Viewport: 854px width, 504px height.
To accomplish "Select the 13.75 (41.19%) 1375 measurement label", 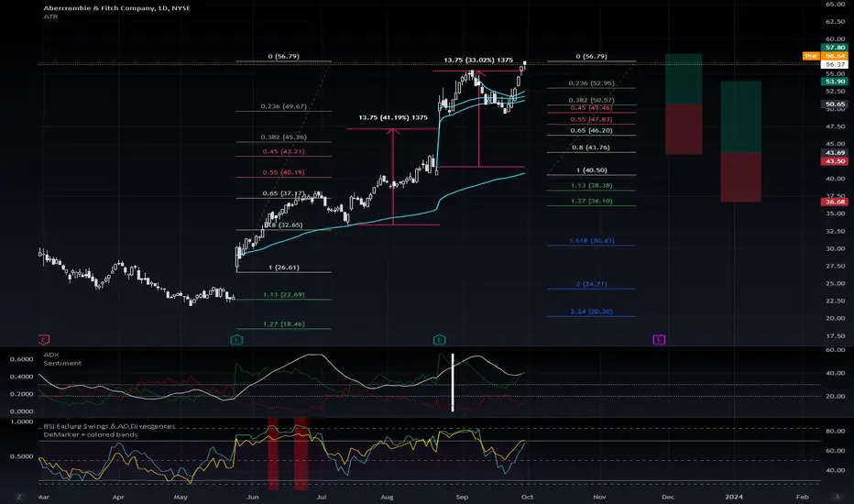I will (393, 117).
